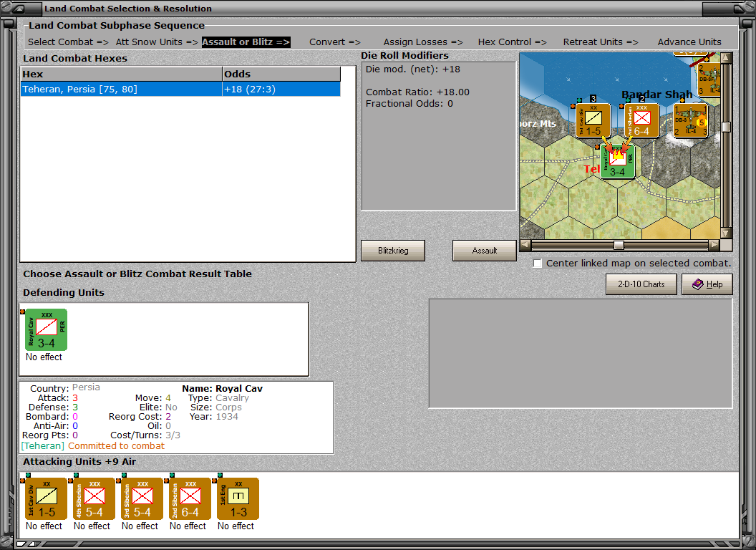The height and width of the screenshot is (550, 756).
Task: Click the Att Snow Units subphase step
Action: tap(157, 42)
